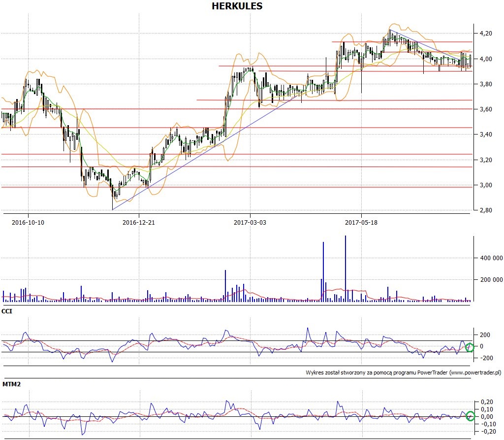Select the 2016-10-10 date label
The height and width of the screenshot is (440, 504).
28,222
